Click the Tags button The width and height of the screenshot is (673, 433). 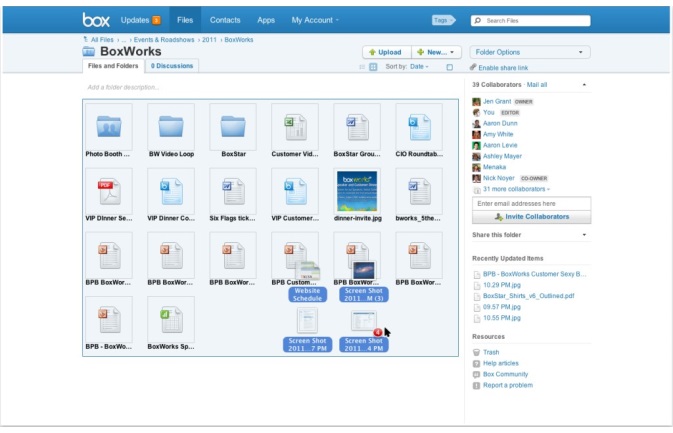point(443,20)
